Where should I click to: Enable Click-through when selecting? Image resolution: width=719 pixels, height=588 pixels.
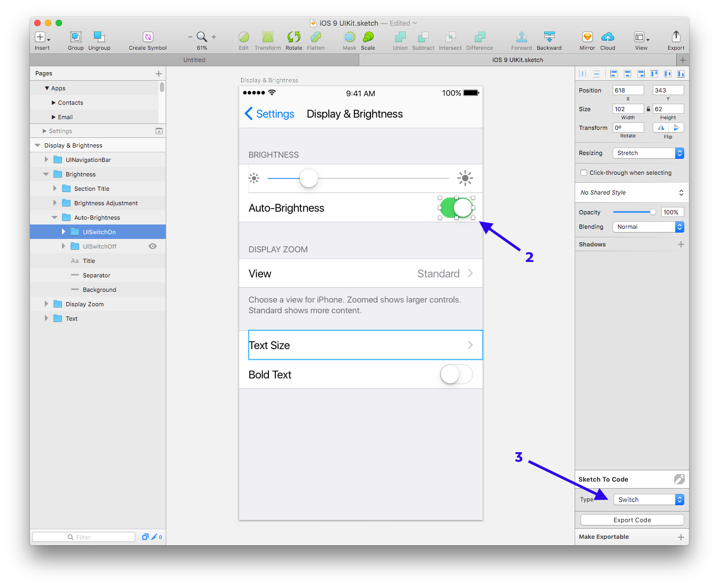583,172
